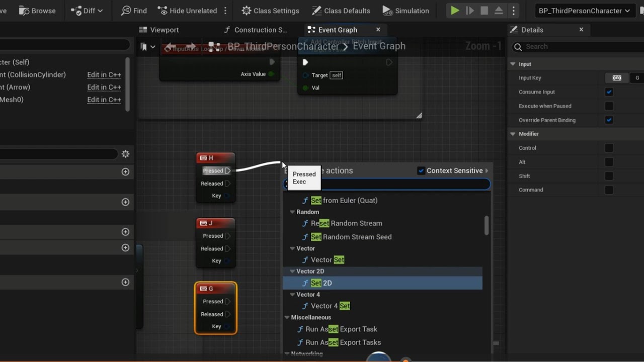Open My Blueprint settings gear
Viewport: 644px width, 362px height.
pyautogui.click(x=125, y=154)
